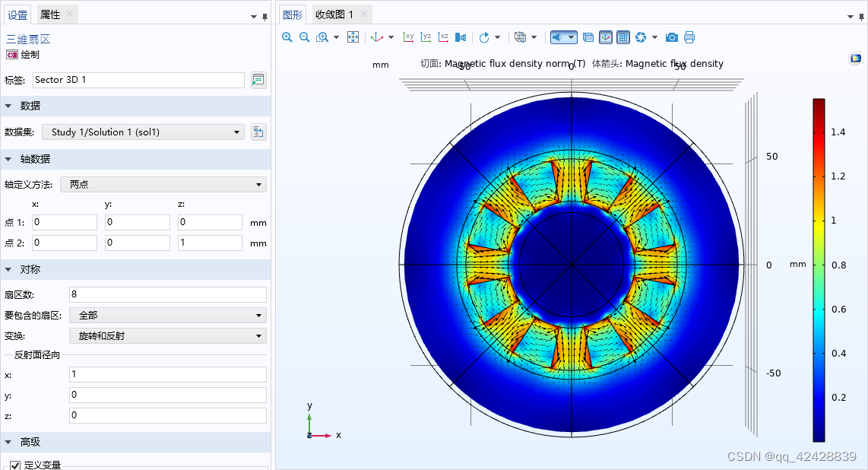Toggle the 定义变量 checkbox
Viewport: 868px width, 470px height.
[x=15, y=465]
